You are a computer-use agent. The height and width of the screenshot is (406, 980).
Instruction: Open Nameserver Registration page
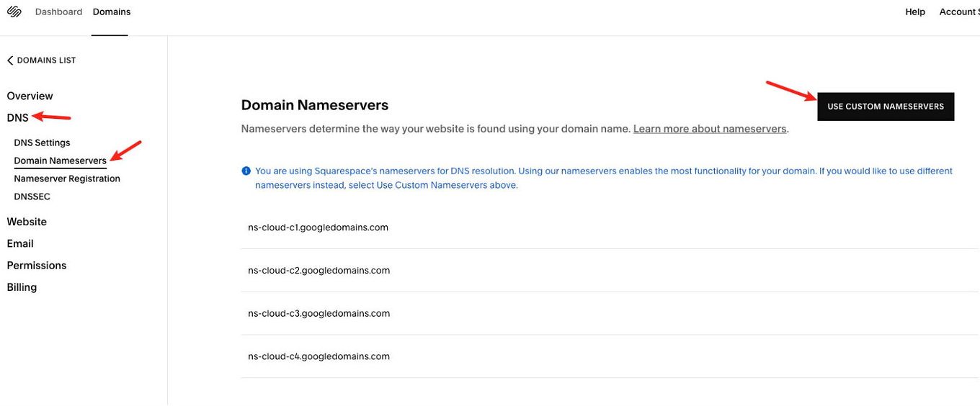point(67,179)
